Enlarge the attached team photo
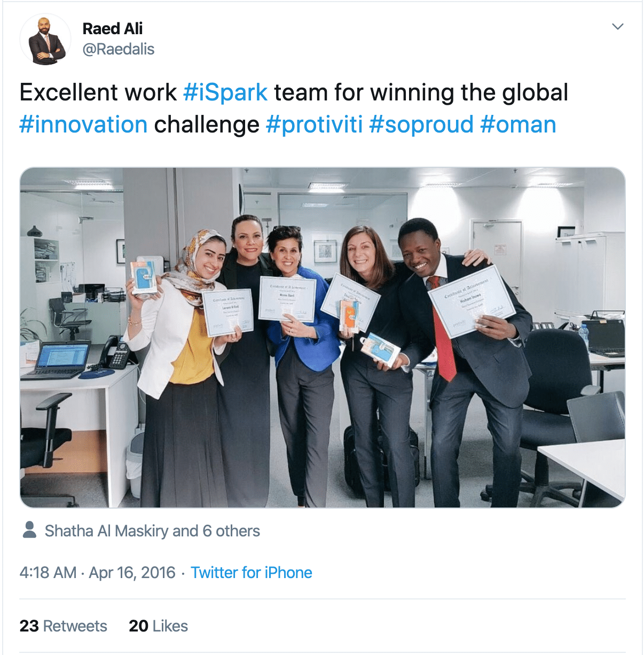Screen dimensions: 644x655 [x=322, y=337]
